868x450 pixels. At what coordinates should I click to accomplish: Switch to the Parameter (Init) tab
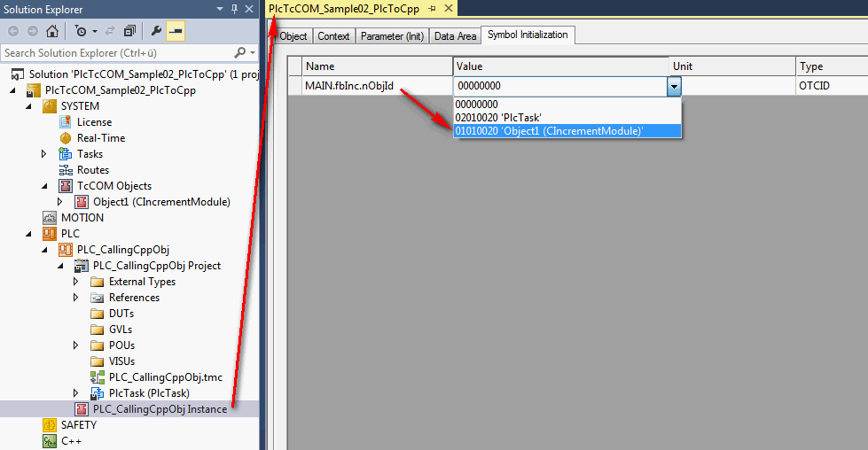coord(392,36)
